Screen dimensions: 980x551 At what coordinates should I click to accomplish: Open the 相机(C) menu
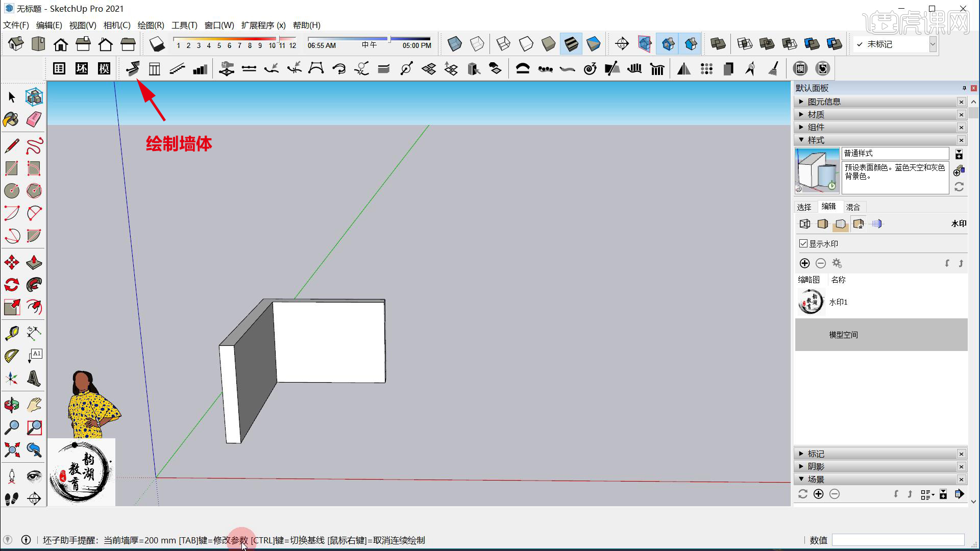(117, 25)
